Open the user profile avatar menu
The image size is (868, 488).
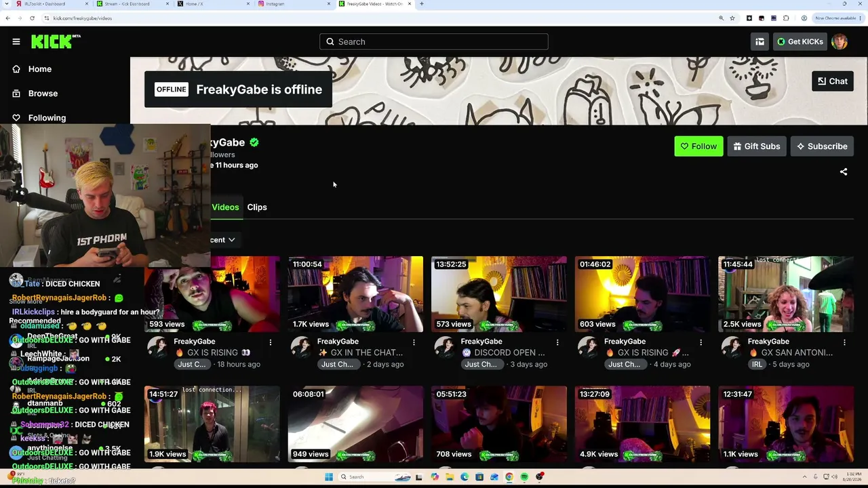[x=840, y=41]
